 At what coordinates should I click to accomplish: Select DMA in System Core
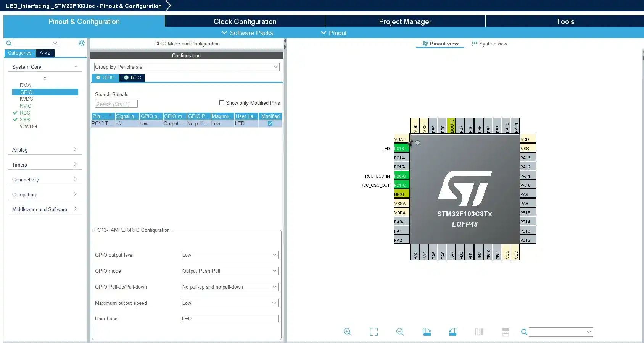point(25,85)
